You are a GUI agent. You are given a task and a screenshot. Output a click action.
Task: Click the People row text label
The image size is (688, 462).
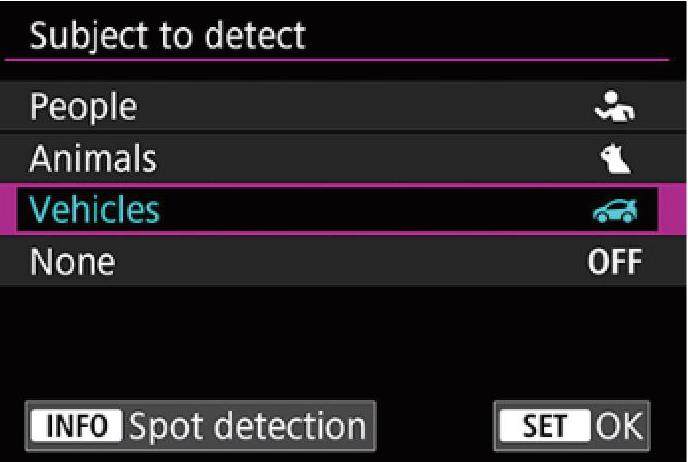[83, 107]
